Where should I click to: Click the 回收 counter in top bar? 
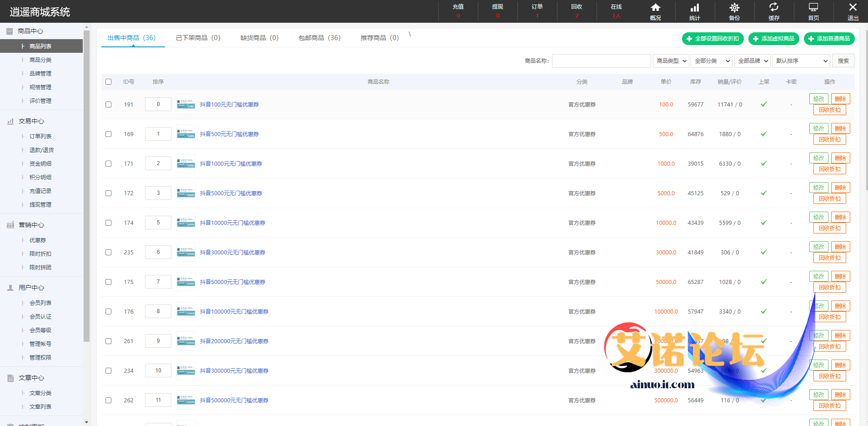pos(577,11)
